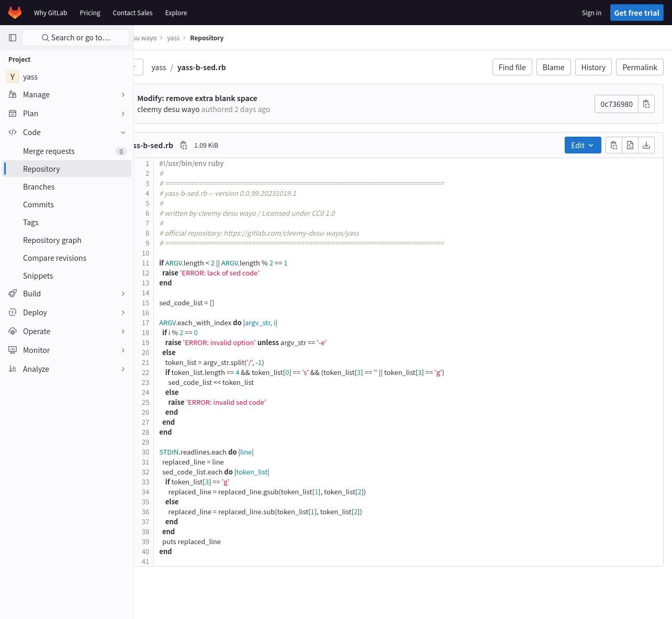The height and width of the screenshot is (619, 672).
Task: Copy the commit SHA with clipboard icon
Action: (x=646, y=104)
